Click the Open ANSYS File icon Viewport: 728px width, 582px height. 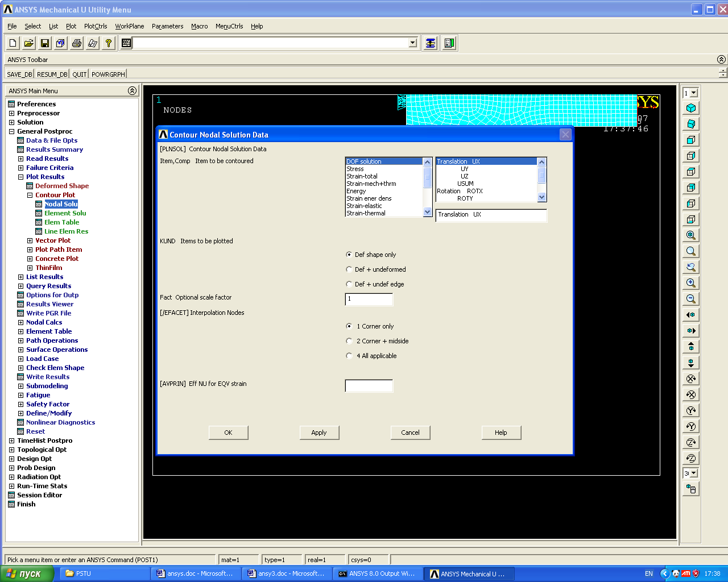click(29, 43)
